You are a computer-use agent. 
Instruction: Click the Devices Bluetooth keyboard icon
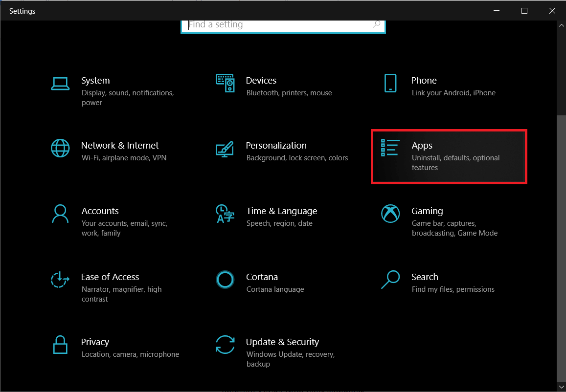point(225,83)
